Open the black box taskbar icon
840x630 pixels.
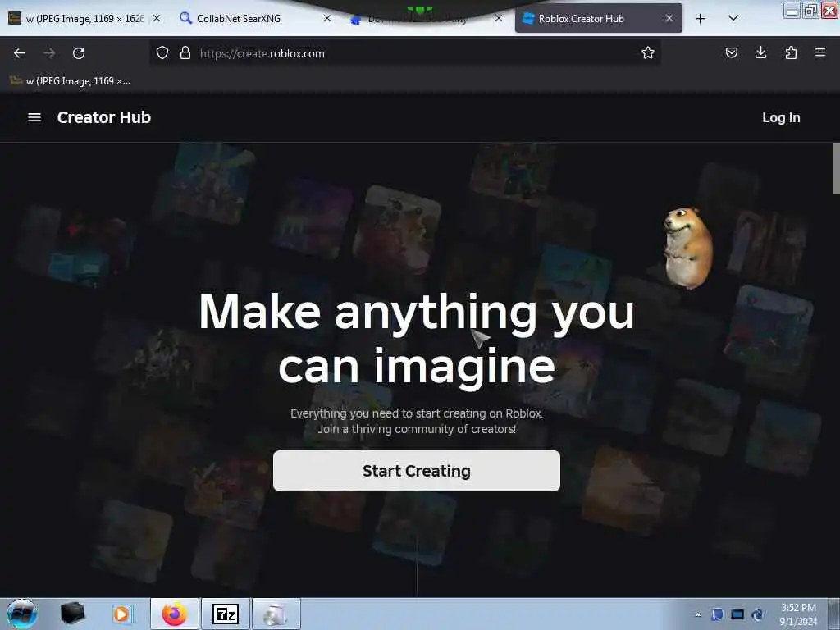(72, 614)
